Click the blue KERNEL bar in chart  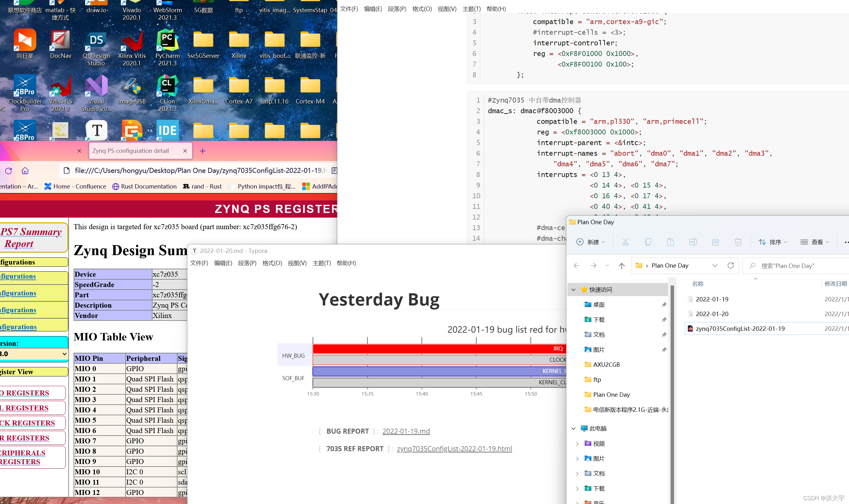(439, 371)
